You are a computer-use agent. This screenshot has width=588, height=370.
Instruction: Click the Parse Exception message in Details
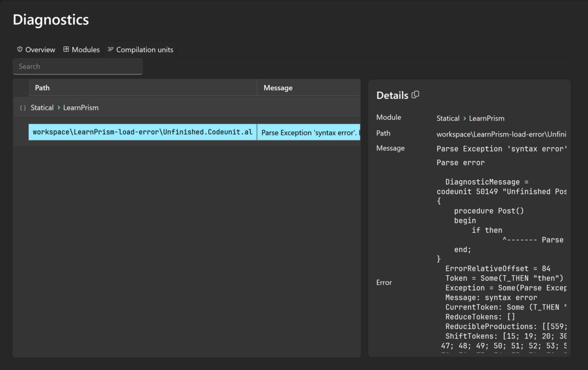pos(501,149)
